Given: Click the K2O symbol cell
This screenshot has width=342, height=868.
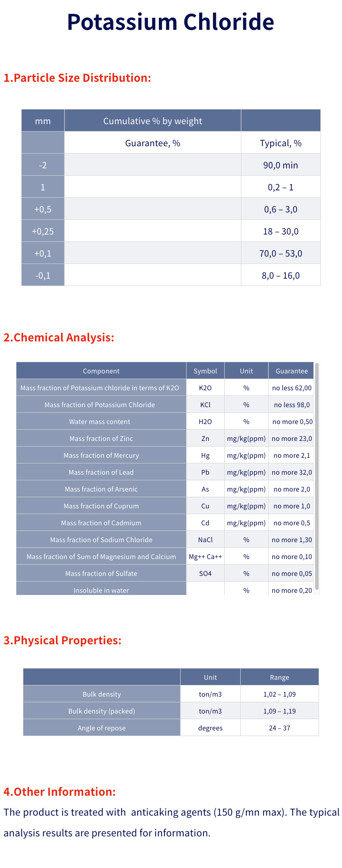Looking at the screenshot, I should [205, 388].
